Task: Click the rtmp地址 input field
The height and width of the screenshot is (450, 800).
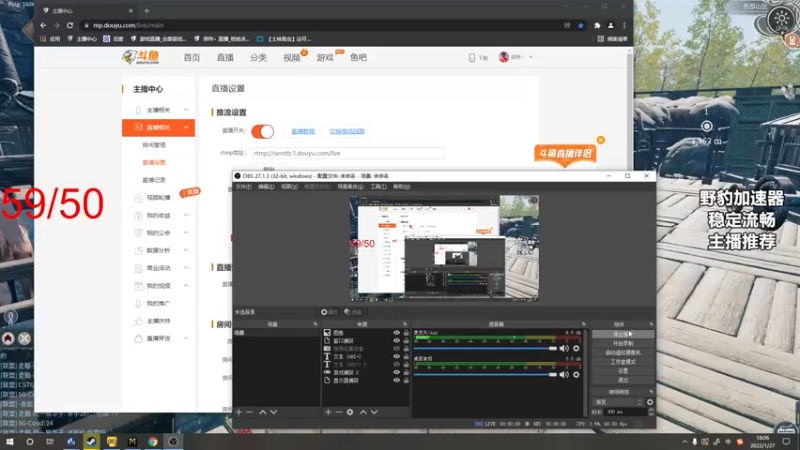Action: point(347,153)
